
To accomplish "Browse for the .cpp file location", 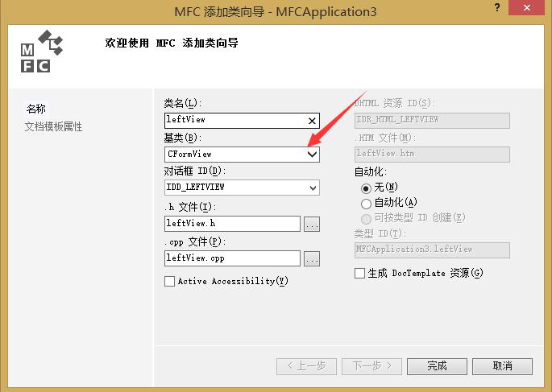I will tap(312, 258).
